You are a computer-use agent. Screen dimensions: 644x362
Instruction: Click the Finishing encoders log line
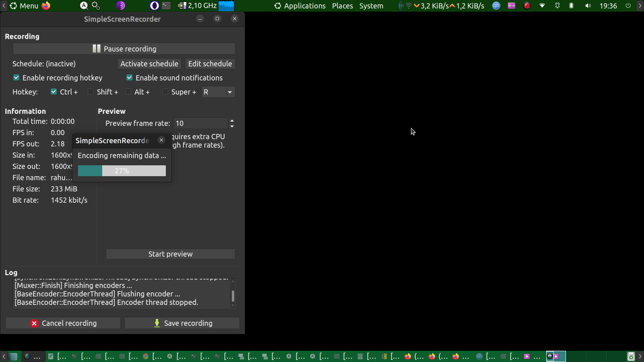[73, 285]
